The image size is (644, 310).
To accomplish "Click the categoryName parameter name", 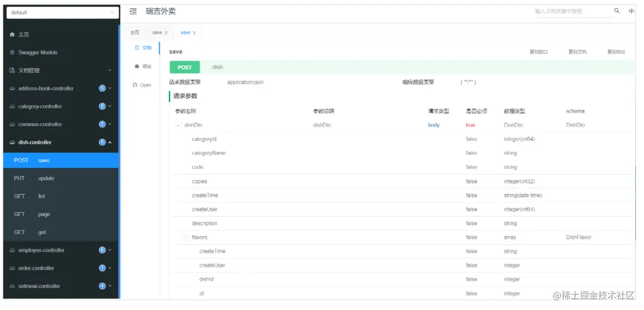I will (209, 153).
